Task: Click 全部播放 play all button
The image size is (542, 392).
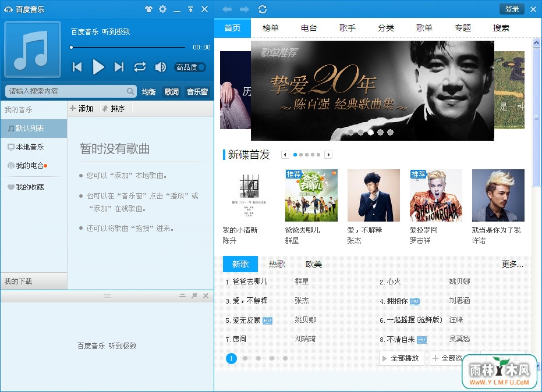Action: 401,358
